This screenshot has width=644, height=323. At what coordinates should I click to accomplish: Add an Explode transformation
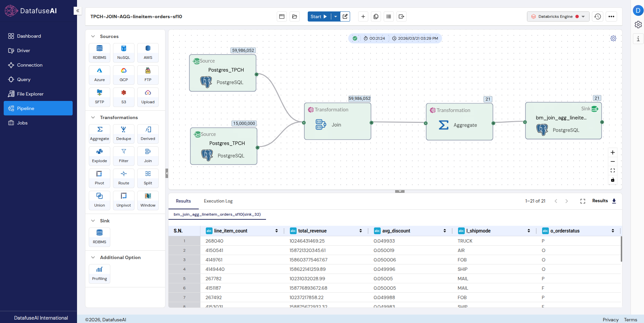tap(100, 156)
